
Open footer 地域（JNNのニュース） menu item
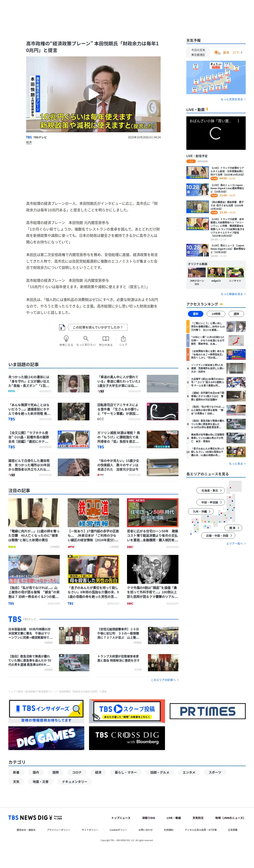click(x=230, y=818)
